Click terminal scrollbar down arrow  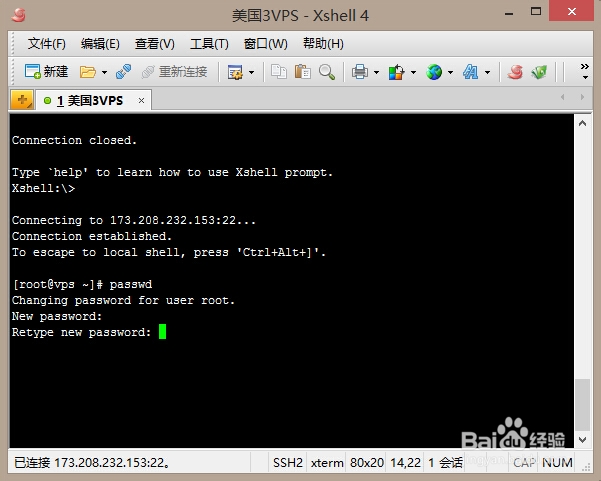pos(582,439)
